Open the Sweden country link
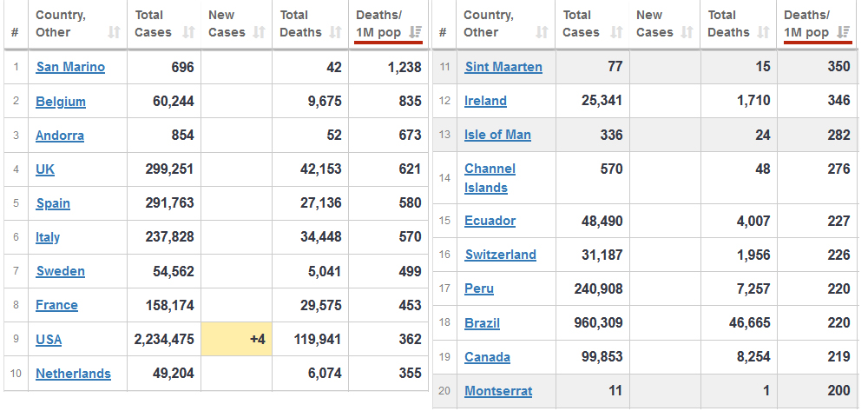The width and height of the screenshot is (868, 411). tap(61, 271)
